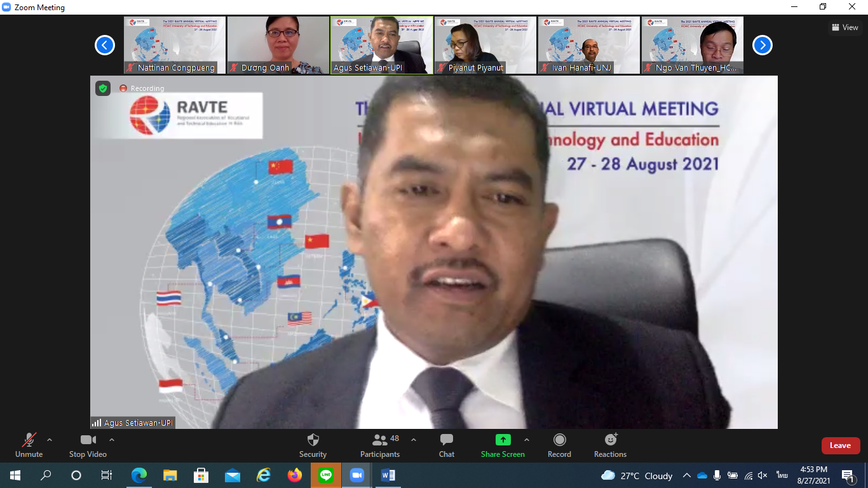Switch to Zoom taskbar icon
868x488 pixels.
tap(356, 475)
